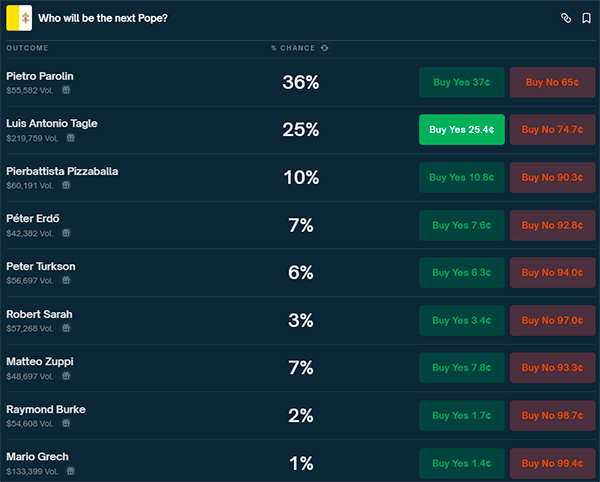Buy No on Pizzaballa at 90.3¢
This screenshot has width=600, height=482.
click(x=551, y=177)
